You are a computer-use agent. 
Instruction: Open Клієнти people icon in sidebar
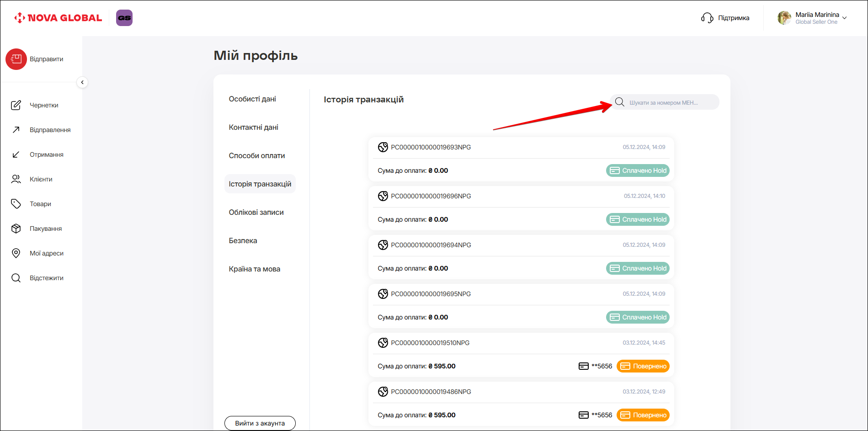click(16, 179)
